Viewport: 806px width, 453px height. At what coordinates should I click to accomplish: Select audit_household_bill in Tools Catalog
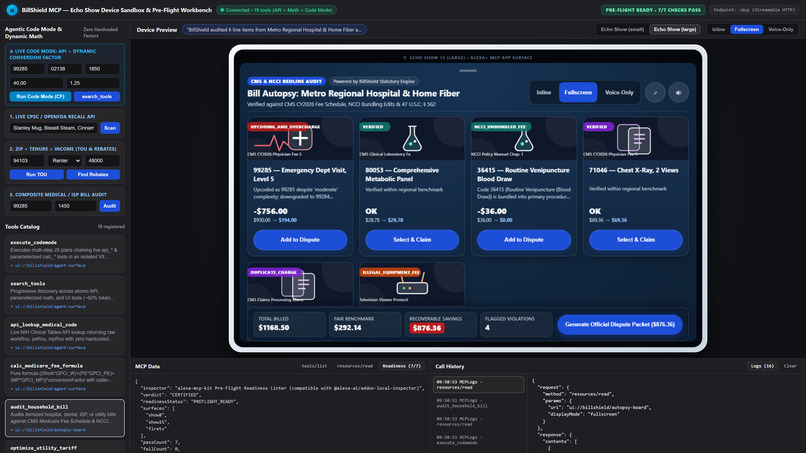click(x=65, y=418)
